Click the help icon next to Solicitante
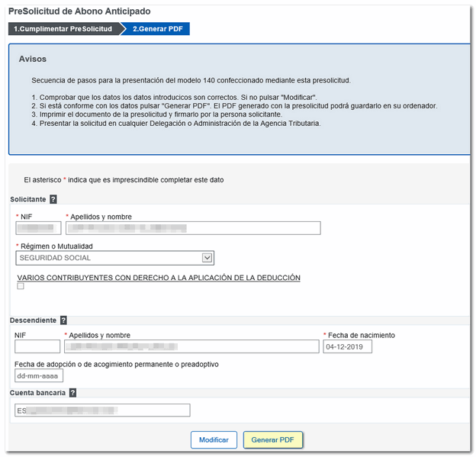The image size is (476, 457). pyautogui.click(x=53, y=199)
